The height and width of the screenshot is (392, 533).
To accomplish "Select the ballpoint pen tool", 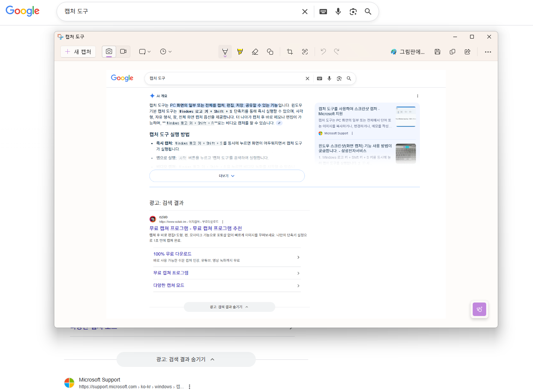I will tap(225, 52).
